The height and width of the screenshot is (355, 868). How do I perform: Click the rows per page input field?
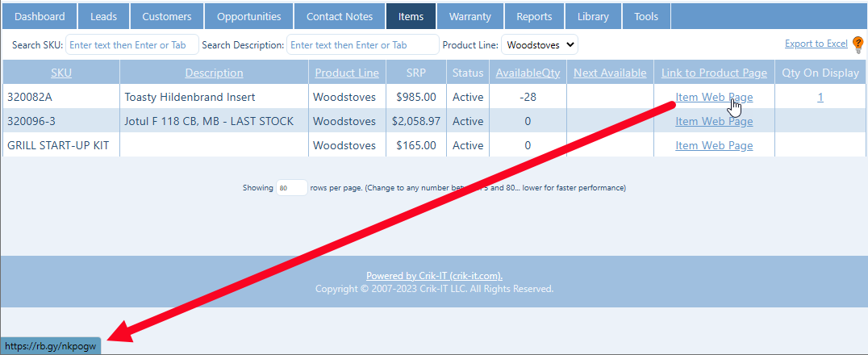pos(291,188)
